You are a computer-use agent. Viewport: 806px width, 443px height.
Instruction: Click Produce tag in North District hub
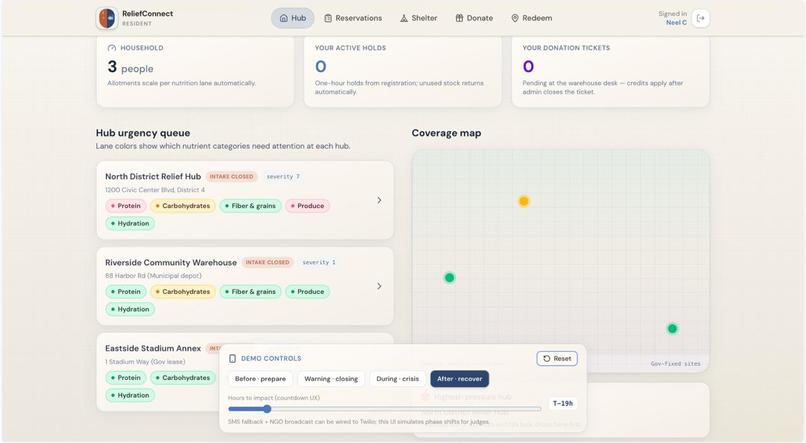point(307,206)
